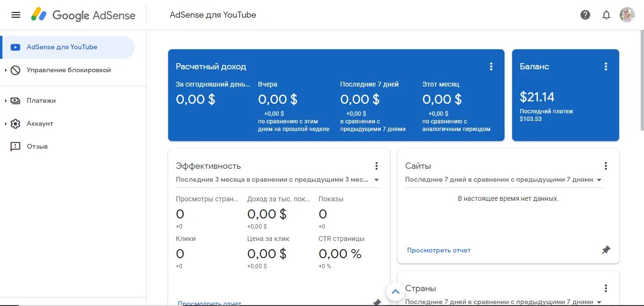The height and width of the screenshot is (306, 644).
Task: Click the Цена за клик metric label
Action: [268, 239]
